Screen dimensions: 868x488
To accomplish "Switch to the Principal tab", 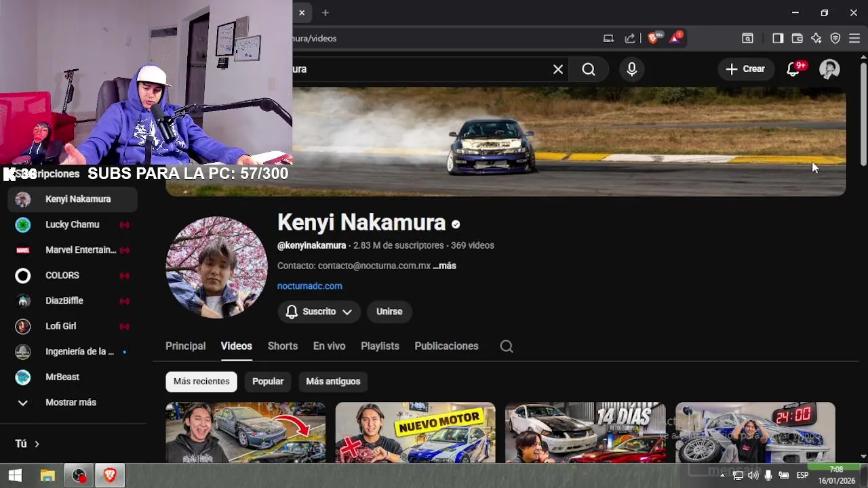I will 185,346.
